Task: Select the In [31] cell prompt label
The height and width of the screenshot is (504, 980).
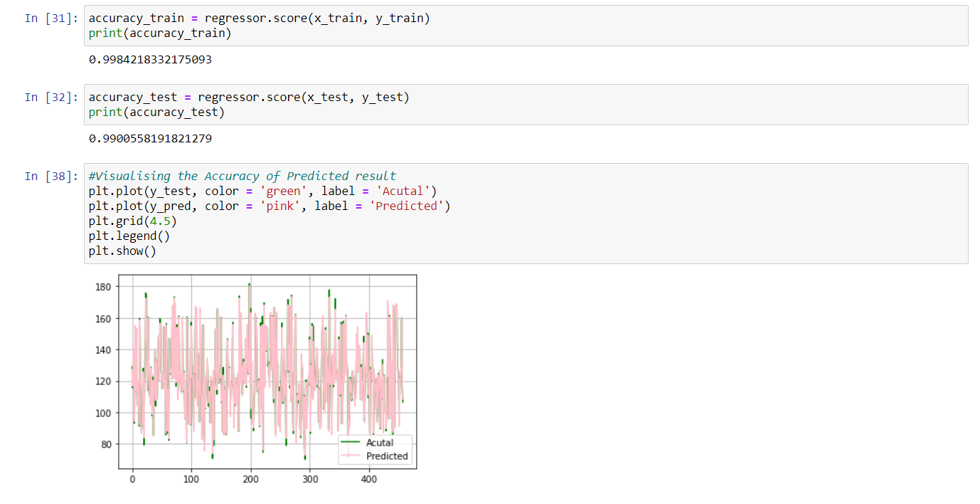Action: 52,19
